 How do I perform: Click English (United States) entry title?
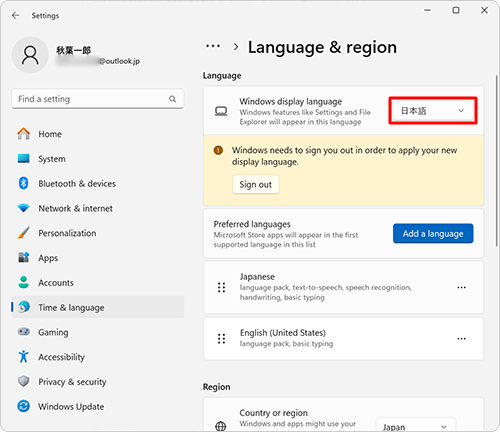[283, 333]
